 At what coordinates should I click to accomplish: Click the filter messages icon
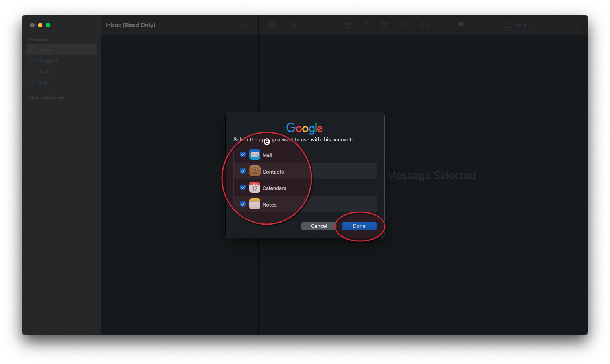pos(244,25)
